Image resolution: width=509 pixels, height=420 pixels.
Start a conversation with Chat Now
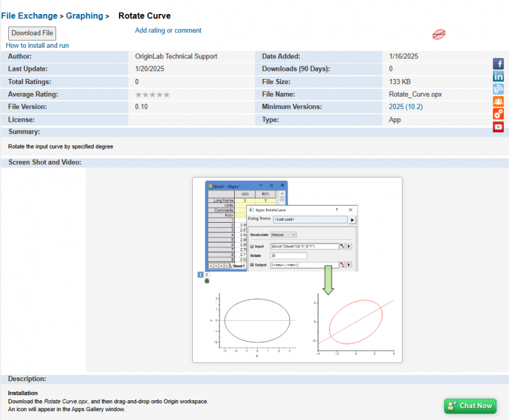click(470, 406)
